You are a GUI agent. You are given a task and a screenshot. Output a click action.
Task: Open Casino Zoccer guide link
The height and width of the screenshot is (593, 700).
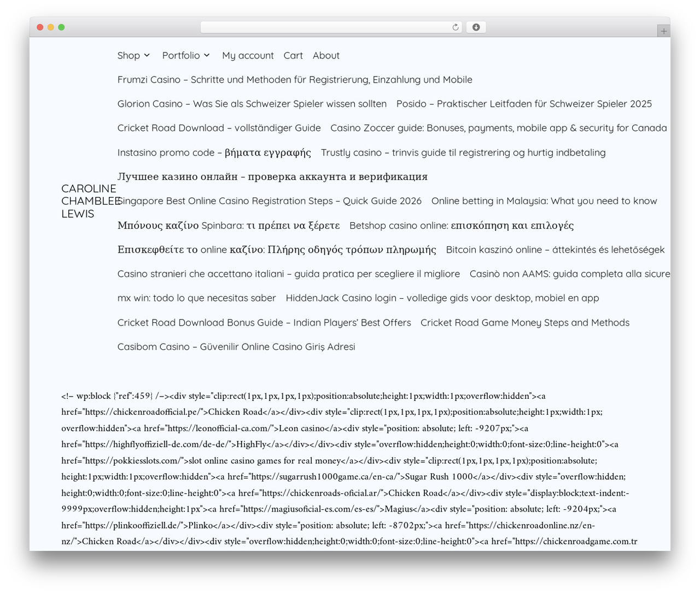(499, 128)
